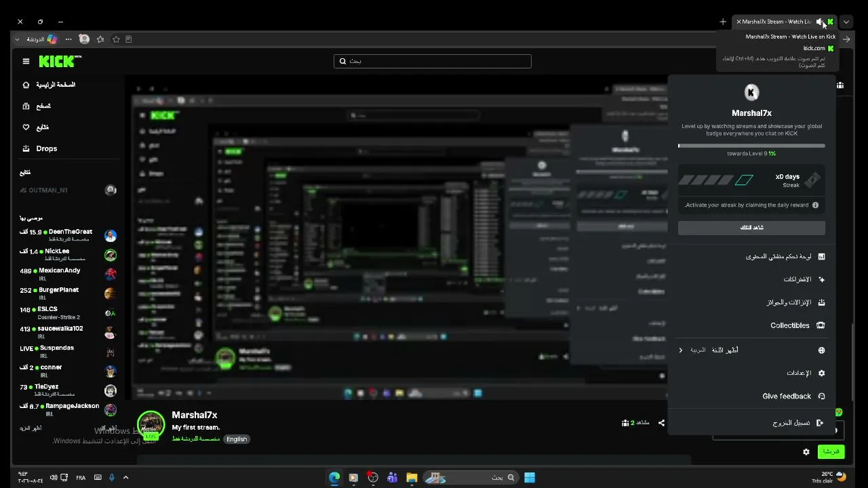Open the settings gear in profile menu
The image size is (868, 488).
click(821, 373)
